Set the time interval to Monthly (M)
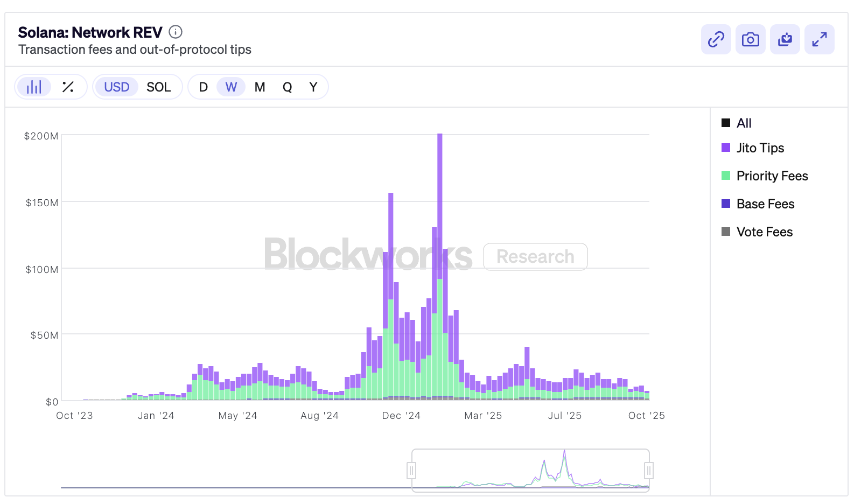 pos(260,87)
